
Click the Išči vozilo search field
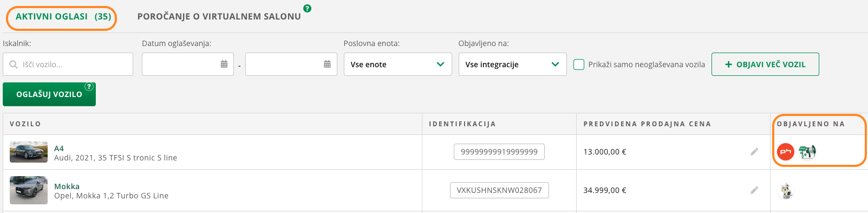coord(68,64)
